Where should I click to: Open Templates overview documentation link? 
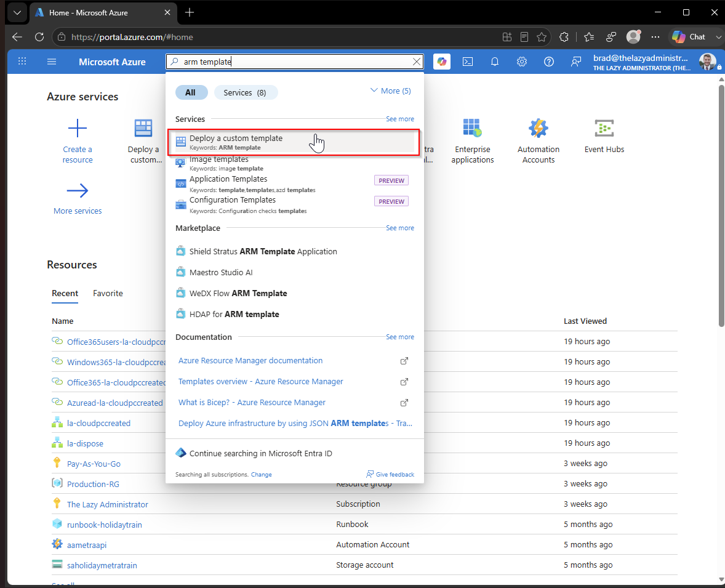[261, 381]
